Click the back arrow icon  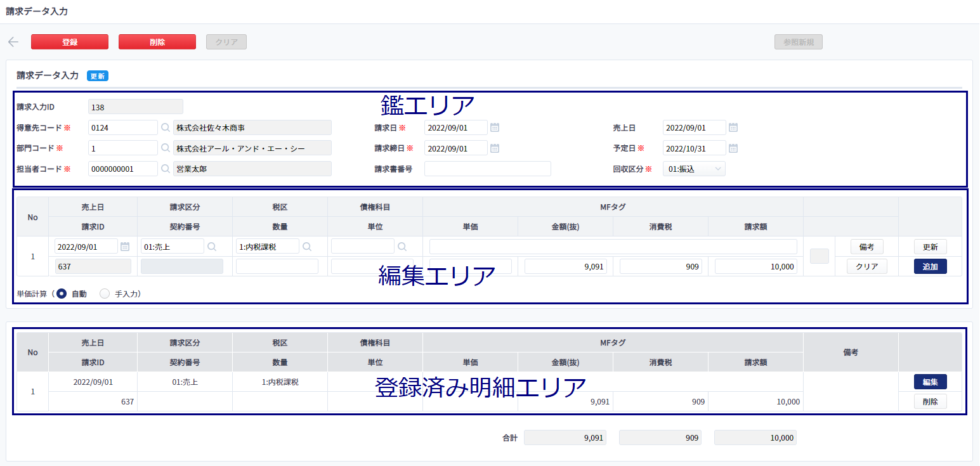click(x=13, y=42)
